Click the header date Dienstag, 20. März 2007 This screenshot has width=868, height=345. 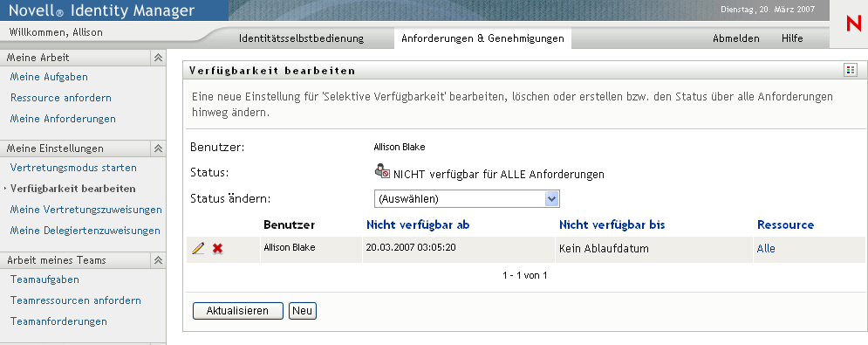click(x=768, y=10)
